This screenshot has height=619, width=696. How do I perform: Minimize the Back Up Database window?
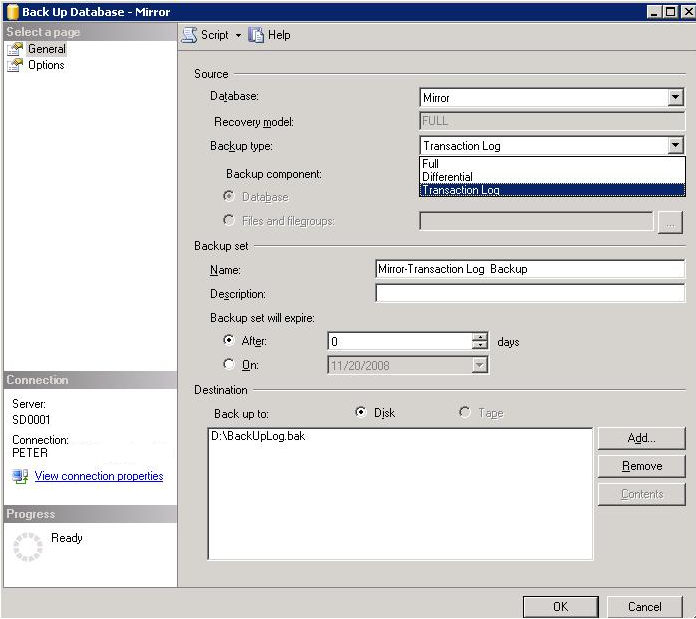[x=654, y=12]
